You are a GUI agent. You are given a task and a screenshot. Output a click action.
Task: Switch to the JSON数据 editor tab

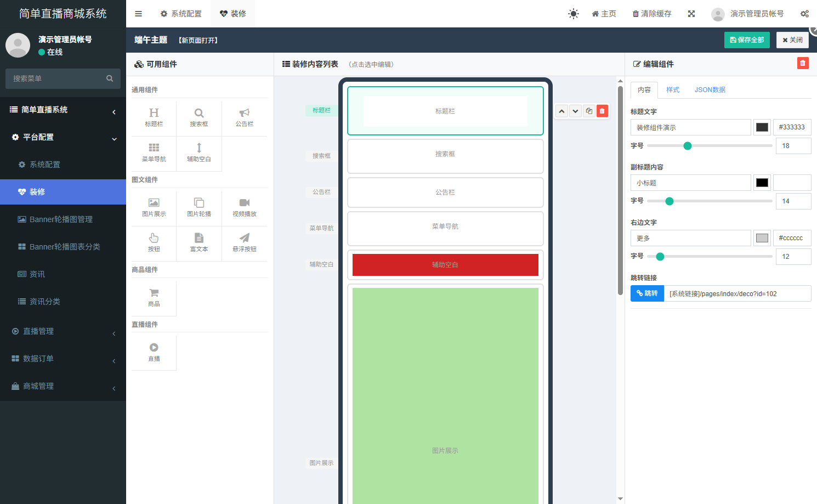click(x=710, y=90)
